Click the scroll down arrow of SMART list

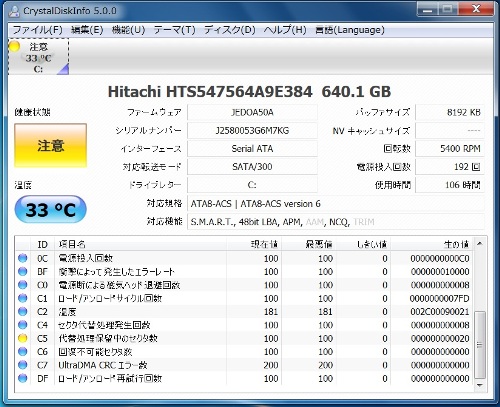(x=480, y=385)
